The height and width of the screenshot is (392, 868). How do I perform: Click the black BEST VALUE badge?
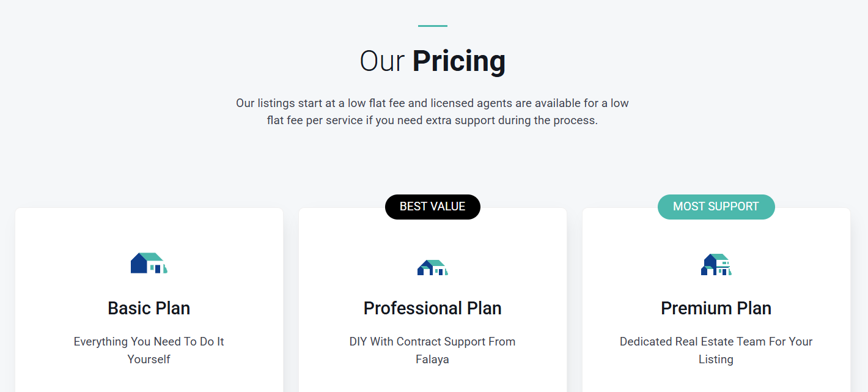tap(432, 207)
